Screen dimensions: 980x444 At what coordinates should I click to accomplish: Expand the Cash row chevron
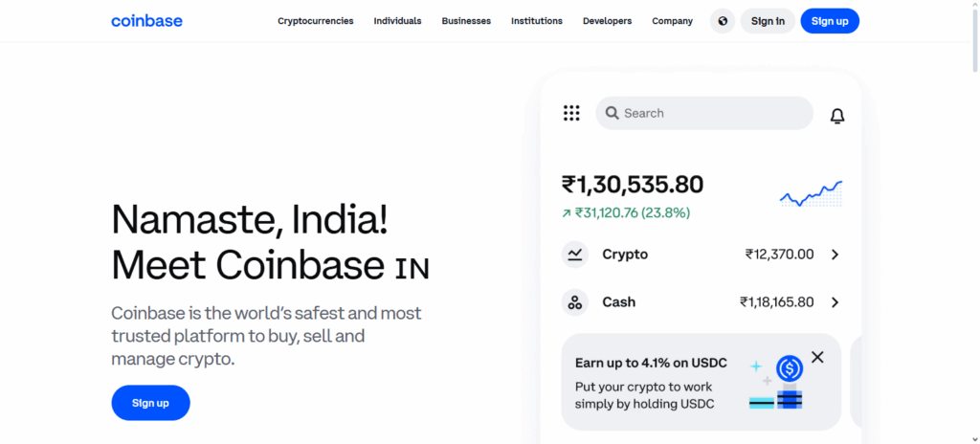(x=835, y=302)
